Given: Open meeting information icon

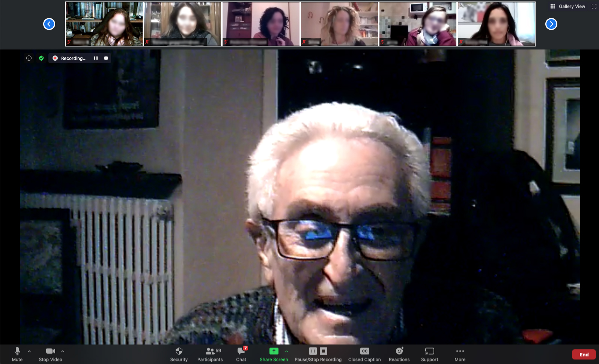Looking at the screenshot, I should [29, 58].
